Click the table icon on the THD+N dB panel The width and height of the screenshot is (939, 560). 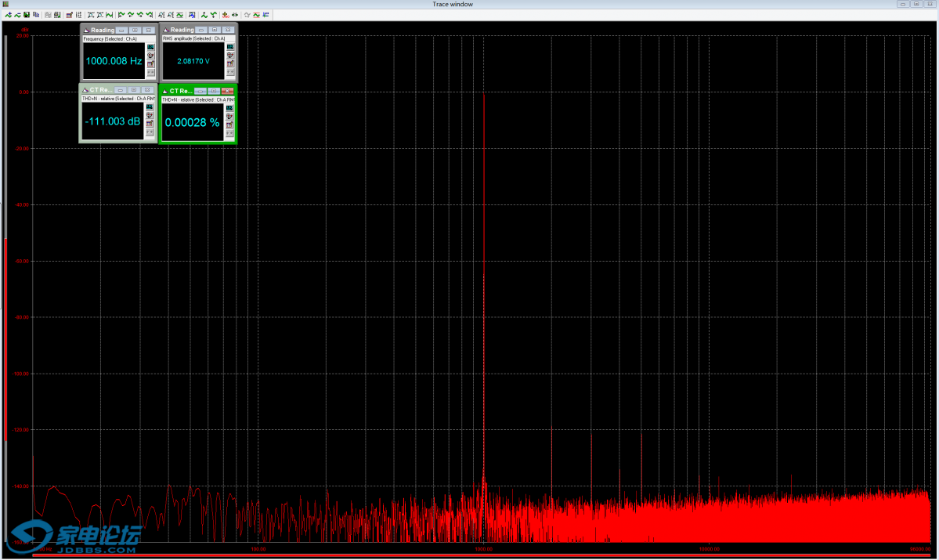point(150,123)
